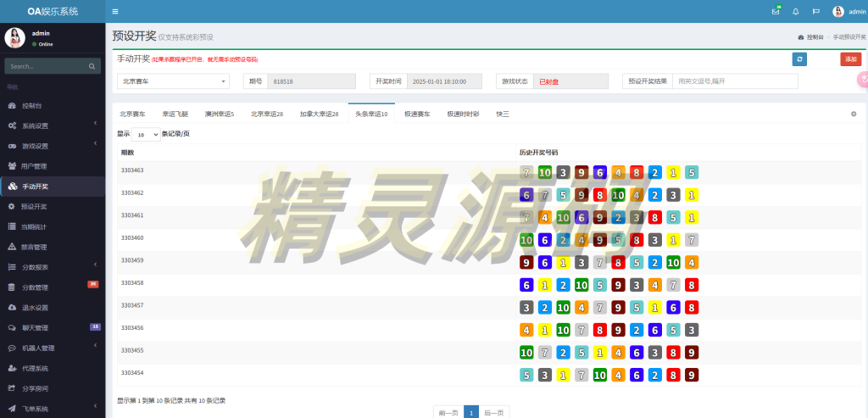Image resolution: width=868 pixels, height=418 pixels.
Task: Switch to the 极速赛车 tab
Action: (x=417, y=114)
